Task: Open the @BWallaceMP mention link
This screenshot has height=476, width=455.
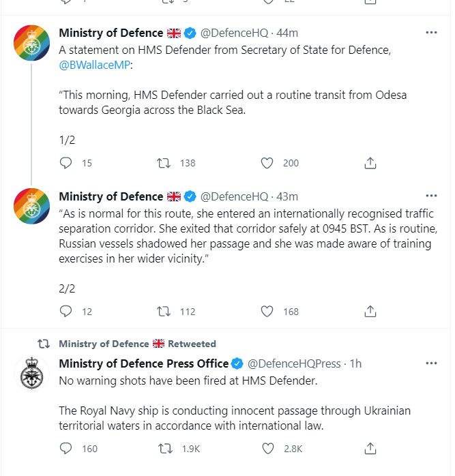Action: click(94, 65)
